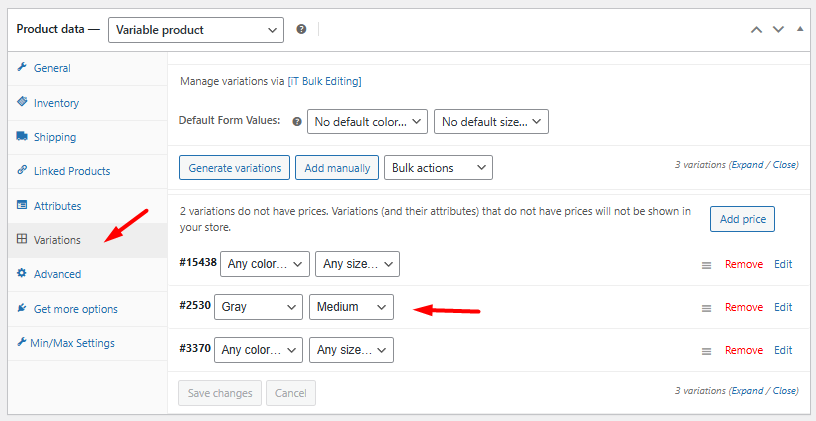Open the iT Bulk Editing link
The height and width of the screenshot is (421, 816).
click(324, 81)
